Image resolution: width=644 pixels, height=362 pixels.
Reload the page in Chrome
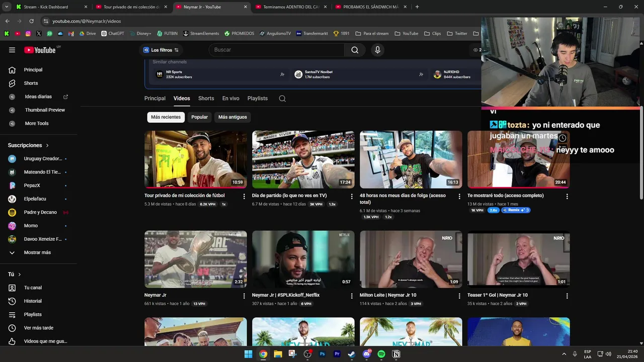point(31,21)
